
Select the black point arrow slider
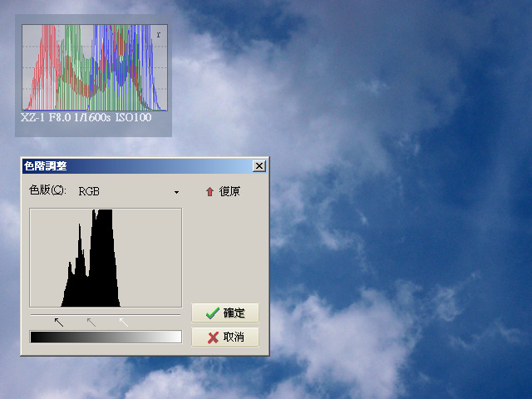[x=59, y=322]
